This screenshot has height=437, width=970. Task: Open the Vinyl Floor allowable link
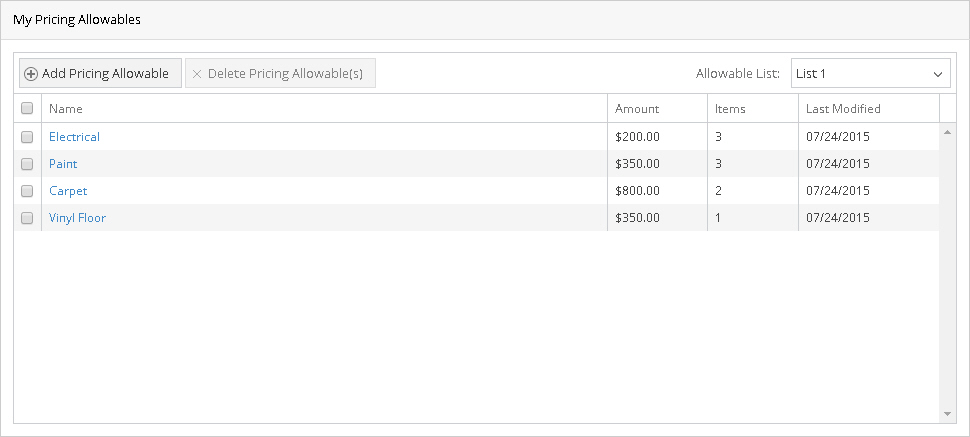(x=77, y=218)
